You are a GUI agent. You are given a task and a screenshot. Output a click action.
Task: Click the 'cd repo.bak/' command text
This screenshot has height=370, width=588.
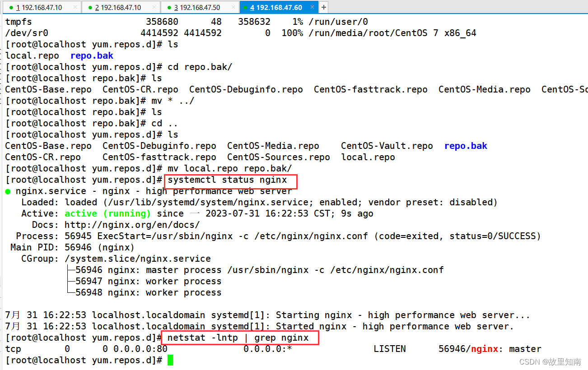[200, 67]
